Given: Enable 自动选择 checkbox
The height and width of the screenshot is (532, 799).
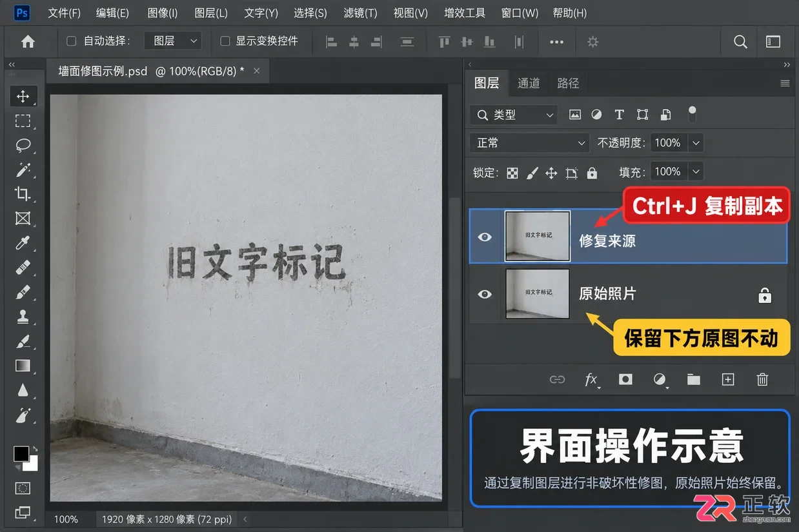Looking at the screenshot, I should click(72, 41).
